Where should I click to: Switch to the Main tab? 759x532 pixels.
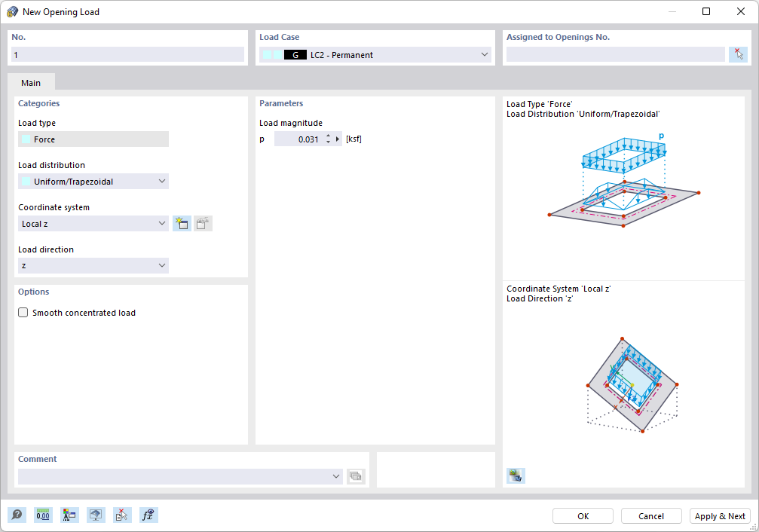(x=31, y=83)
